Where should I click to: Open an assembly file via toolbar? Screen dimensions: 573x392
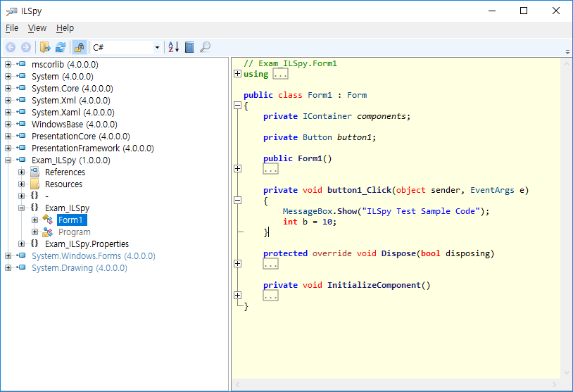click(45, 47)
